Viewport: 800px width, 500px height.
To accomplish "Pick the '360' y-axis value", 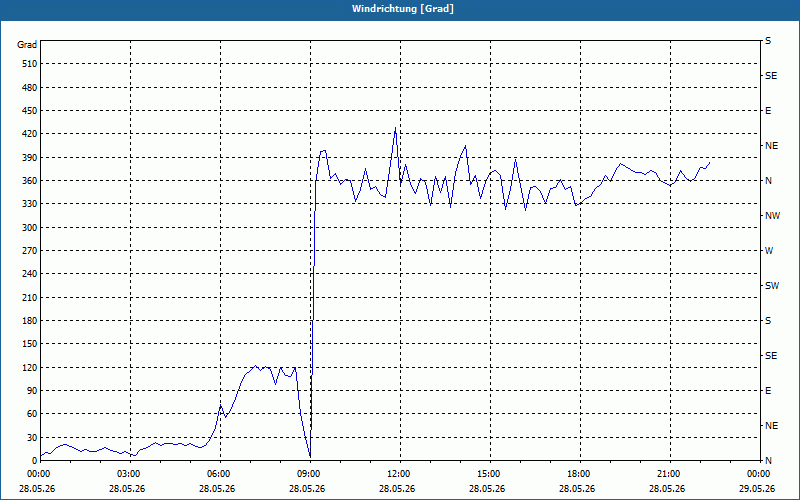I will click(x=30, y=181).
